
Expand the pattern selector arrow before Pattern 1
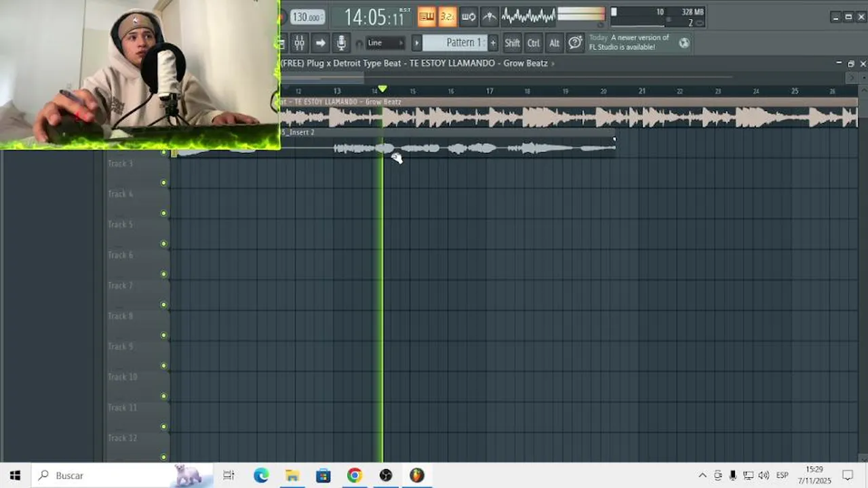(417, 43)
